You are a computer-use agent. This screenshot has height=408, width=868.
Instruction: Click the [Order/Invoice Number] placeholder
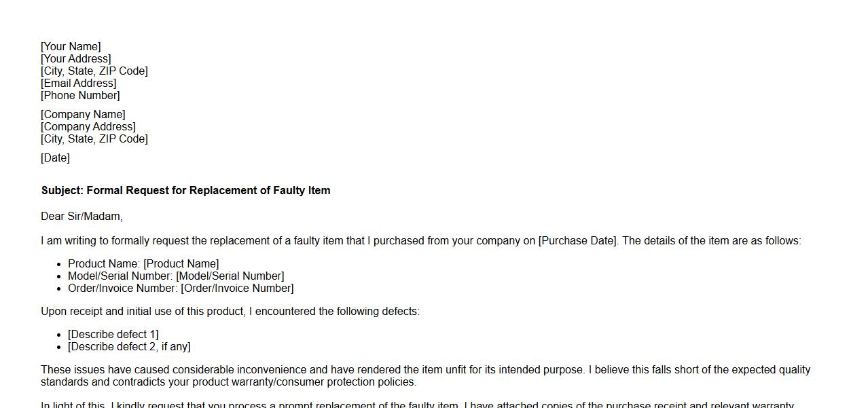click(237, 289)
